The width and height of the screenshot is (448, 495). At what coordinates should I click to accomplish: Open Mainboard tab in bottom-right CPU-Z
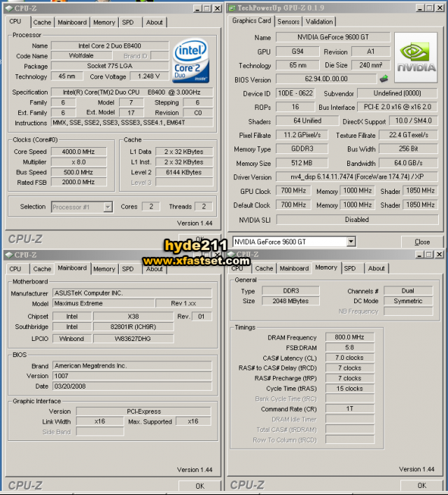pyautogui.click(x=294, y=268)
